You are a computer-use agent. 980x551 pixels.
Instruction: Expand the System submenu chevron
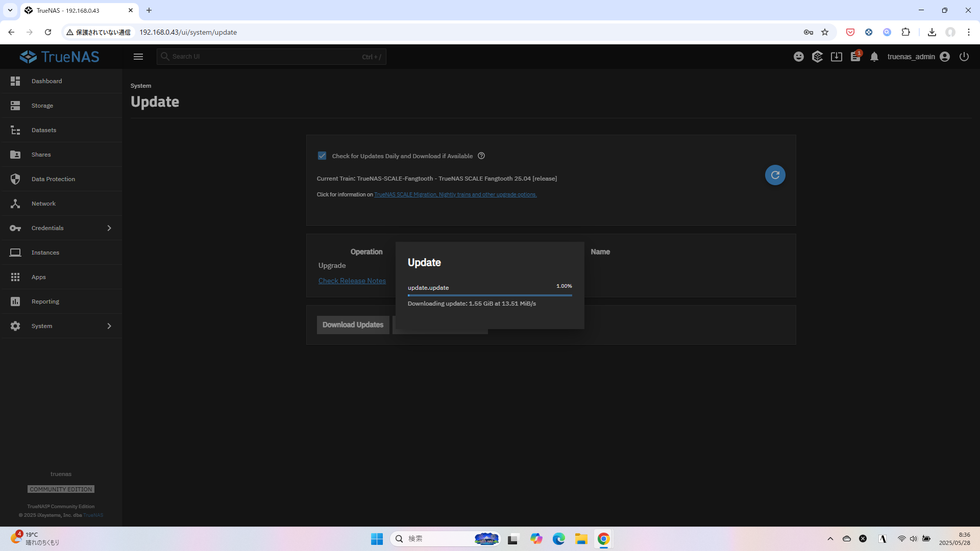(109, 326)
